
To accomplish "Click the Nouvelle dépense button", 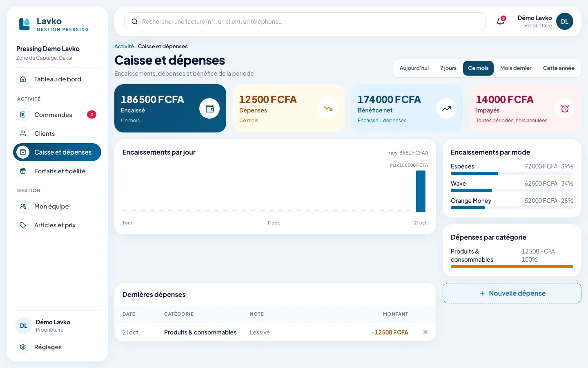I will [x=512, y=293].
